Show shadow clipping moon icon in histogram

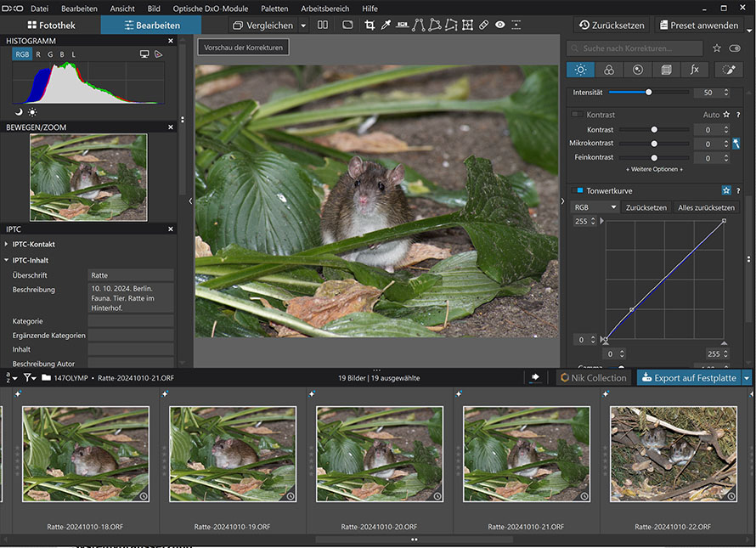(x=19, y=111)
